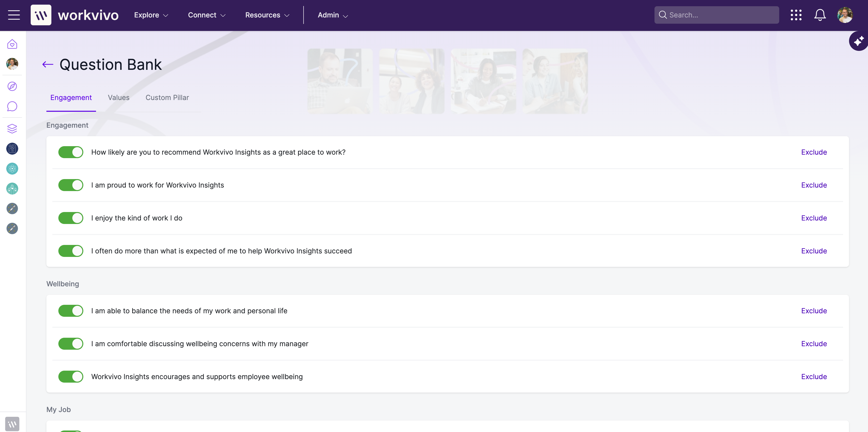The image size is (868, 432).
Task: Toggle off the 'recommend Workvivo Insights' question
Action: (71, 152)
